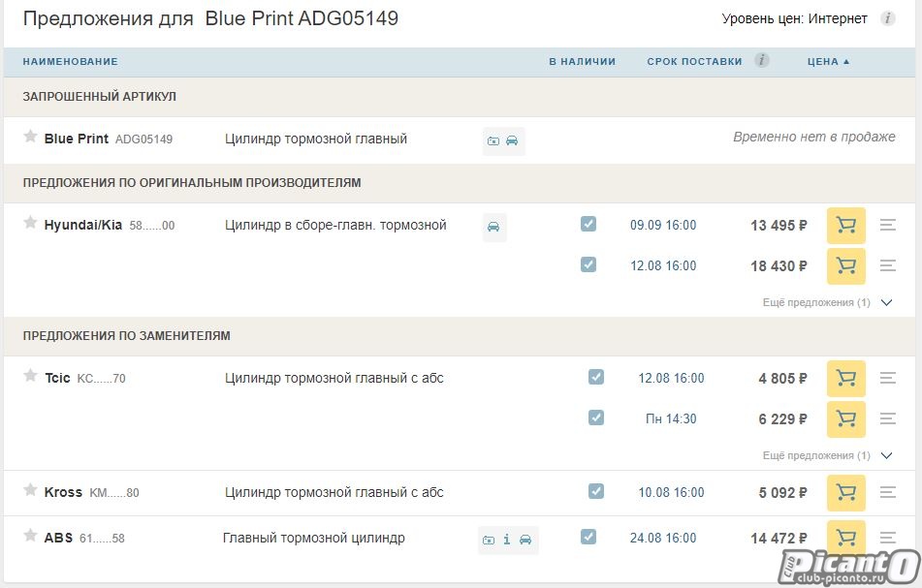Star the Blue Print ADG05149 item

coord(30,137)
